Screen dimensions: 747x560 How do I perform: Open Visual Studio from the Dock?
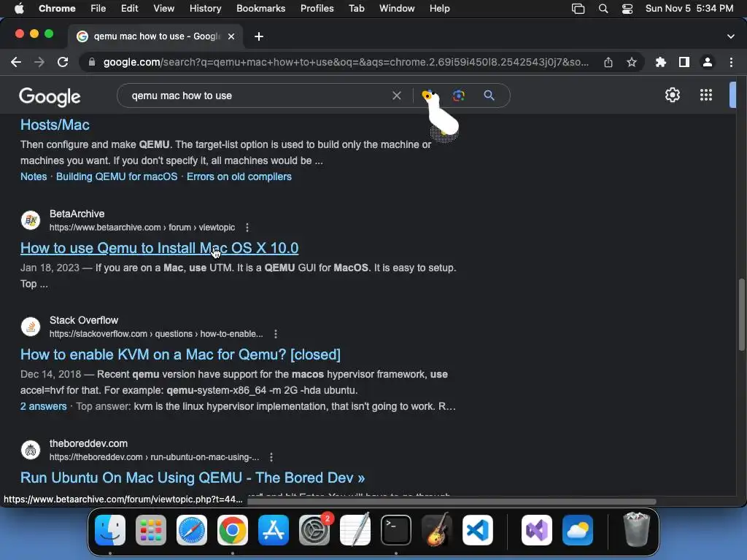(x=537, y=530)
